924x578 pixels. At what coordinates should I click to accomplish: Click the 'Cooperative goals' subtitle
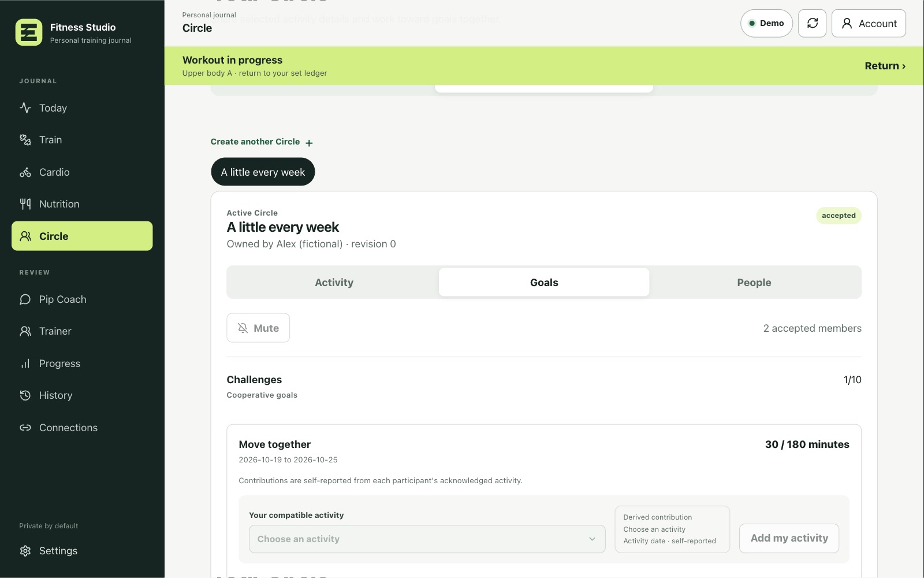pyautogui.click(x=262, y=395)
